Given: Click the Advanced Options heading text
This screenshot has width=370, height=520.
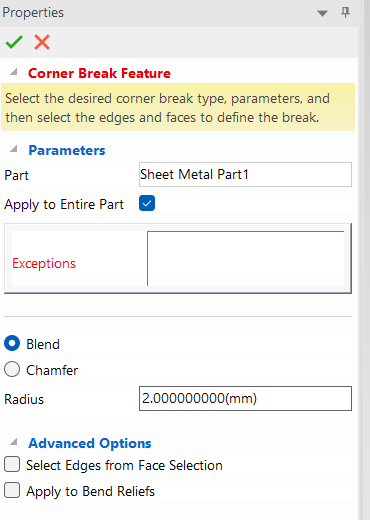Looking at the screenshot, I should (90, 443).
